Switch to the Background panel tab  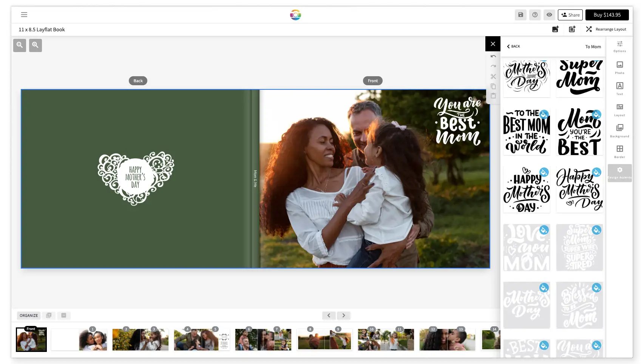coord(619,130)
